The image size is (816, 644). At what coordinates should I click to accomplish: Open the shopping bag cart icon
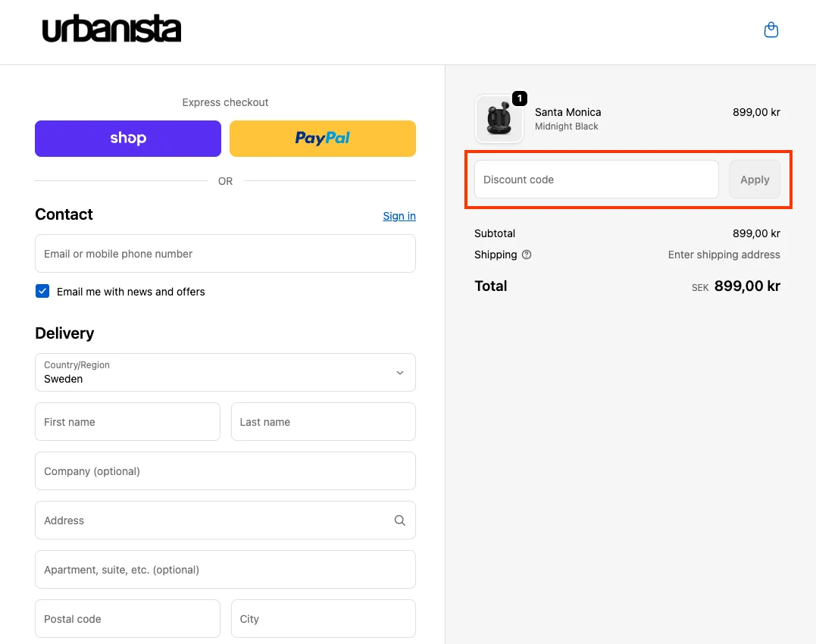tap(771, 30)
